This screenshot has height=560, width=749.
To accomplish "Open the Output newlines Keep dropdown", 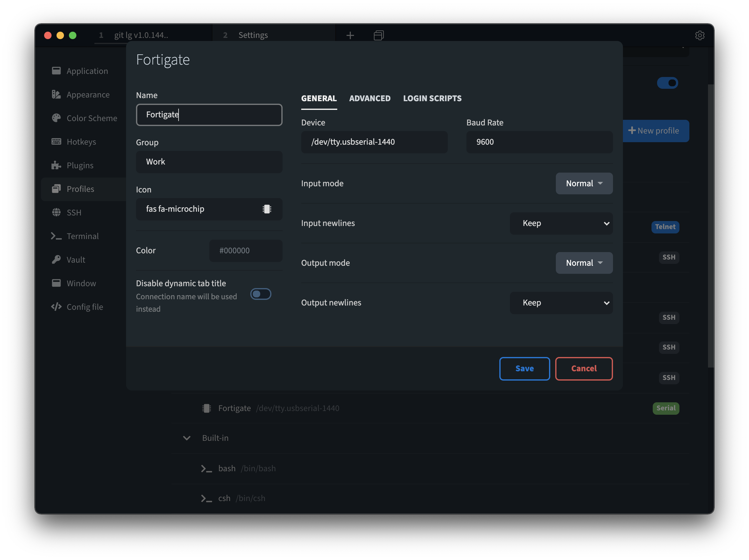I will pos(561,303).
